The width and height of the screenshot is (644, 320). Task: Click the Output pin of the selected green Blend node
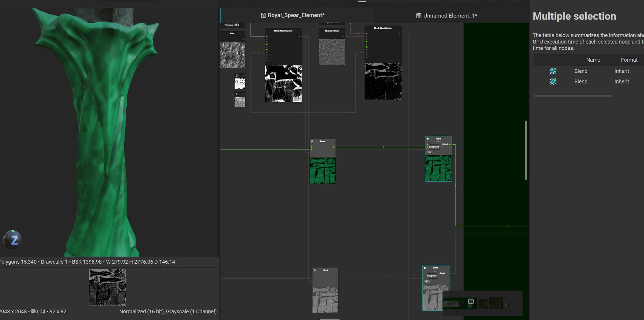(449, 144)
